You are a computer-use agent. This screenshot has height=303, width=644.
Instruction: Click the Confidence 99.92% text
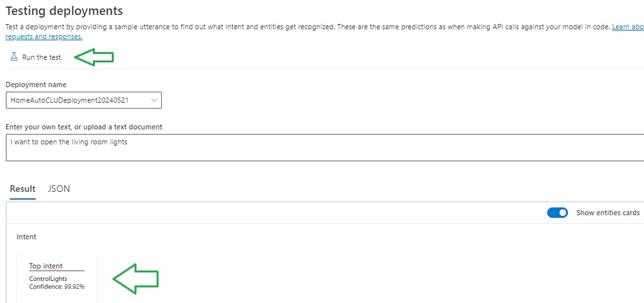[57, 286]
